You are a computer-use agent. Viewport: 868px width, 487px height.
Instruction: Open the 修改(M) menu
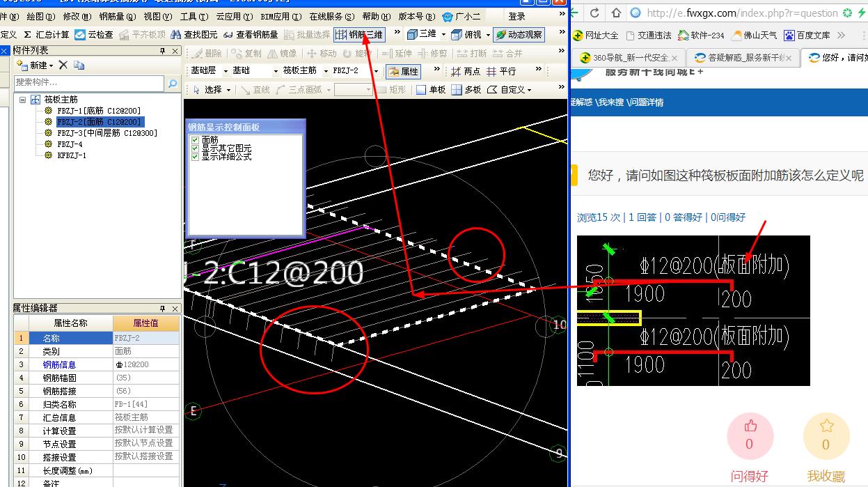tap(77, 16)
